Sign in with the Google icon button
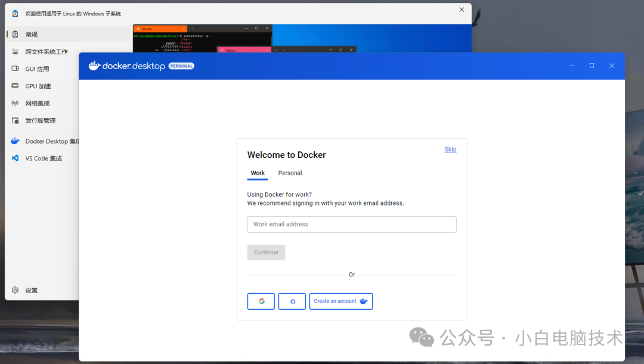This screenshot has height=364, width=644. (261, 301)
